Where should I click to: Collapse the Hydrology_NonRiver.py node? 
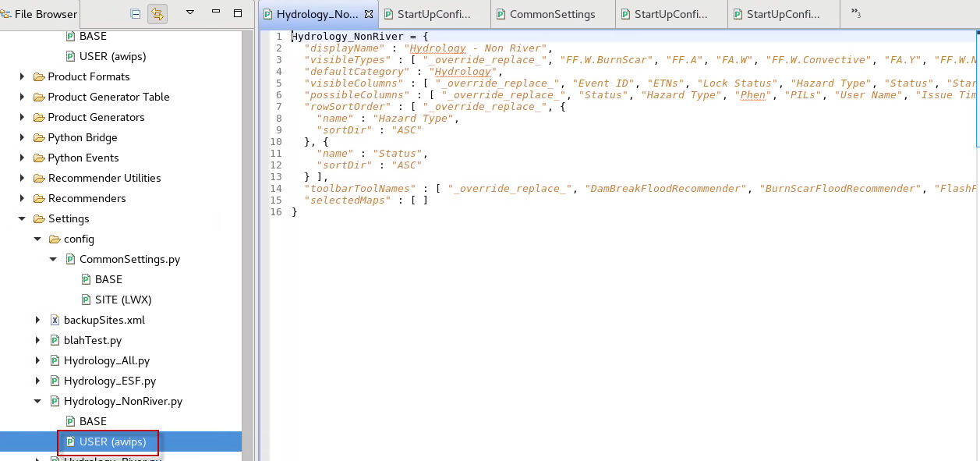coord(37,401)
